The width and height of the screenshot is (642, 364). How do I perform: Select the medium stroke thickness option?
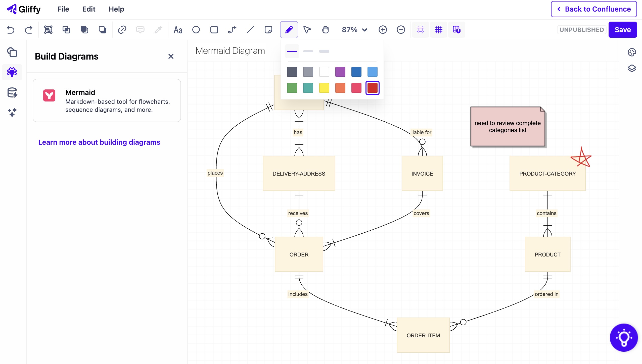[x=308, y=51]
